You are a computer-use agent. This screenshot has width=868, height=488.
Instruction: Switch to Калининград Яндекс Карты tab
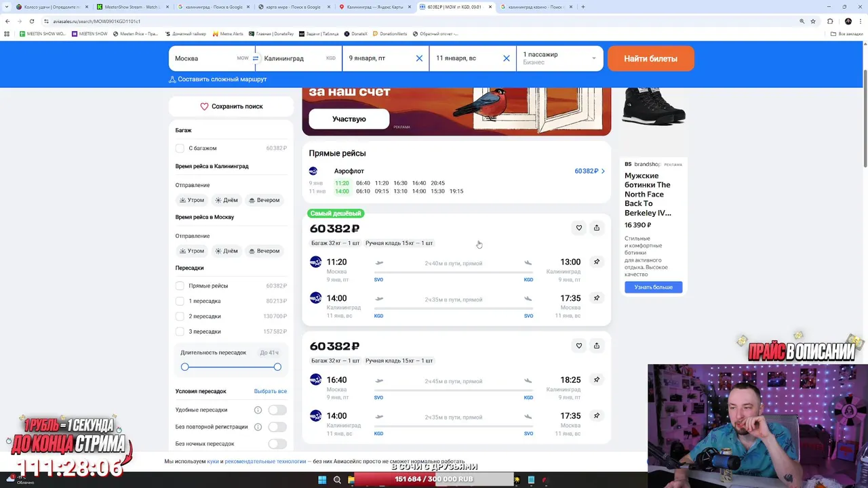coord(375,7)
